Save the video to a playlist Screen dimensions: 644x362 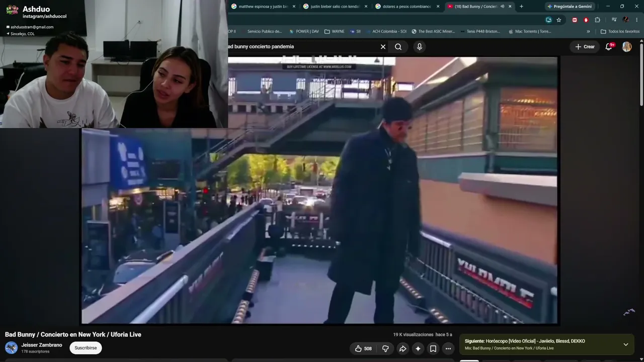click(x=433, y=348)
